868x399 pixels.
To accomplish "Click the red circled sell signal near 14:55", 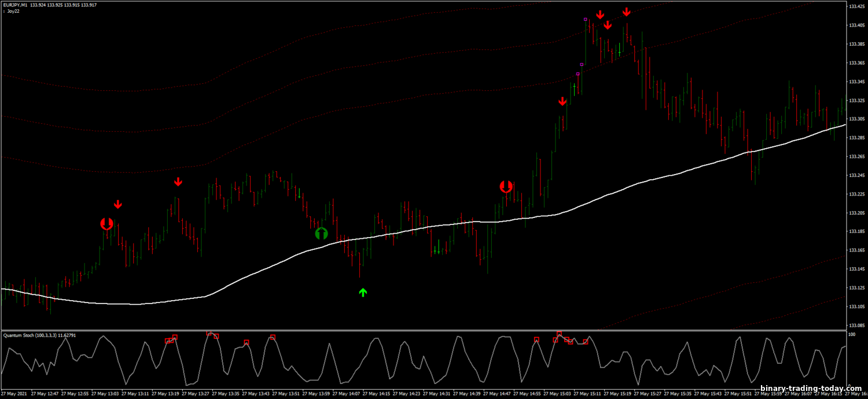I will (506, 186).
